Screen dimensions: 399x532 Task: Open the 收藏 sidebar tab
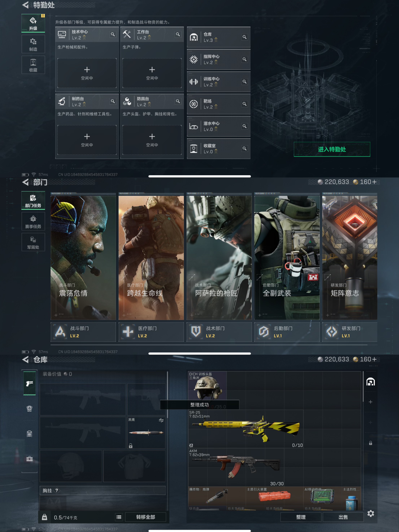click(33, 65)
